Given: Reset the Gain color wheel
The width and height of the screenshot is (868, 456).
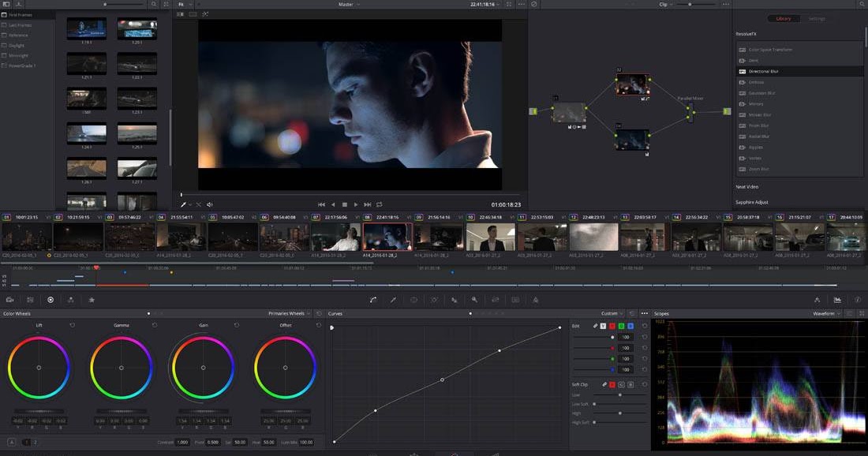Looking at the screenshot, I should [237, 325].
